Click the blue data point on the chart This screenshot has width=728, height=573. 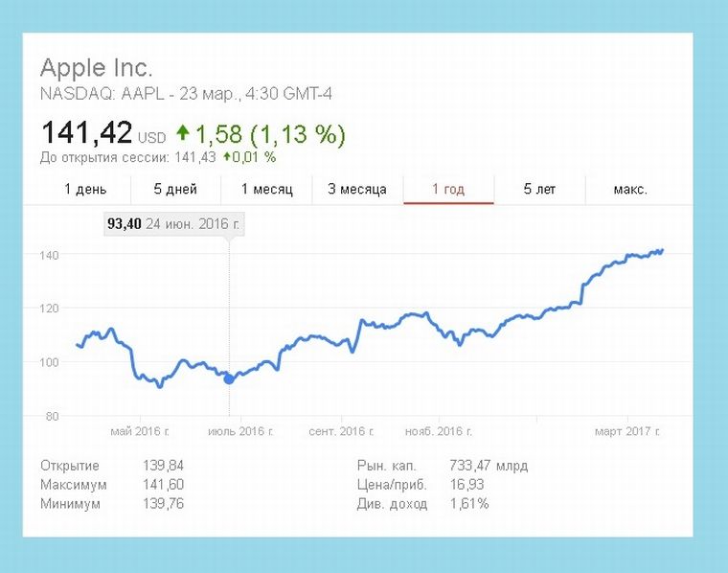228,379
